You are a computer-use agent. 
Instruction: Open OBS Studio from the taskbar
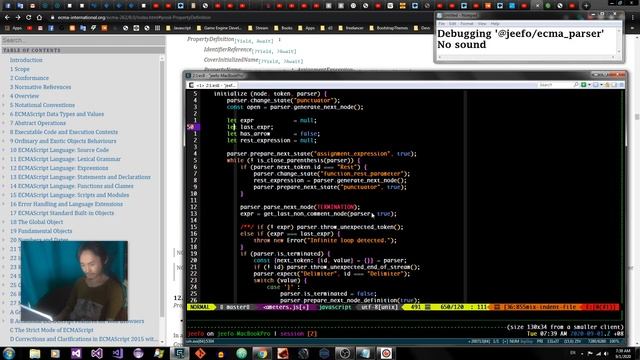(344, 353)
